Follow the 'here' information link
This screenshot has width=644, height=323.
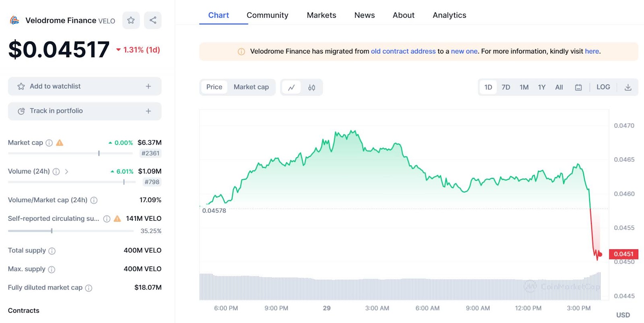click(592, 52)
